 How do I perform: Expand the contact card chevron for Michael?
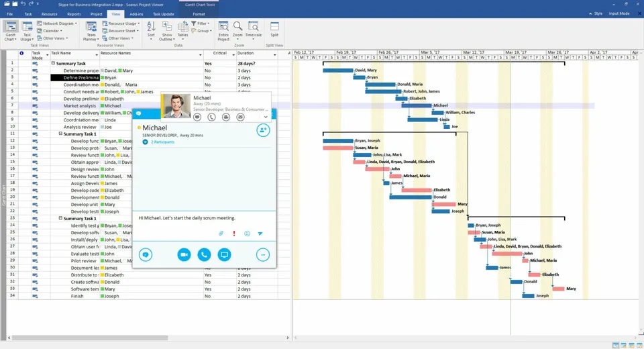point(266,117)
